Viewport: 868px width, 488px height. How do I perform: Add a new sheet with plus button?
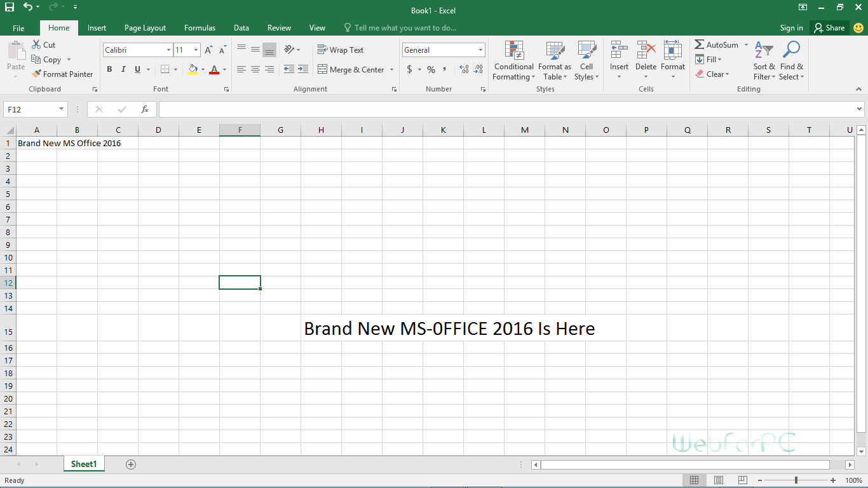point(131,464)
